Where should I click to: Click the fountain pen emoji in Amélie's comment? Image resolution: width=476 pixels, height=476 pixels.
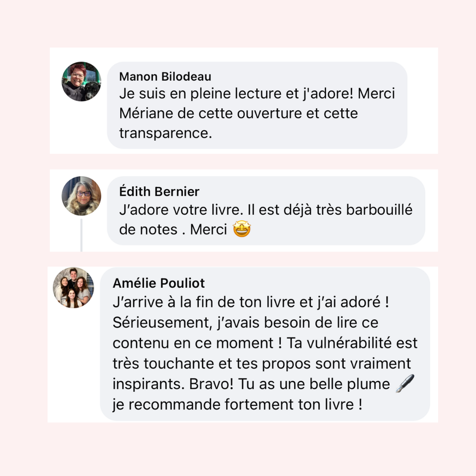405,383
